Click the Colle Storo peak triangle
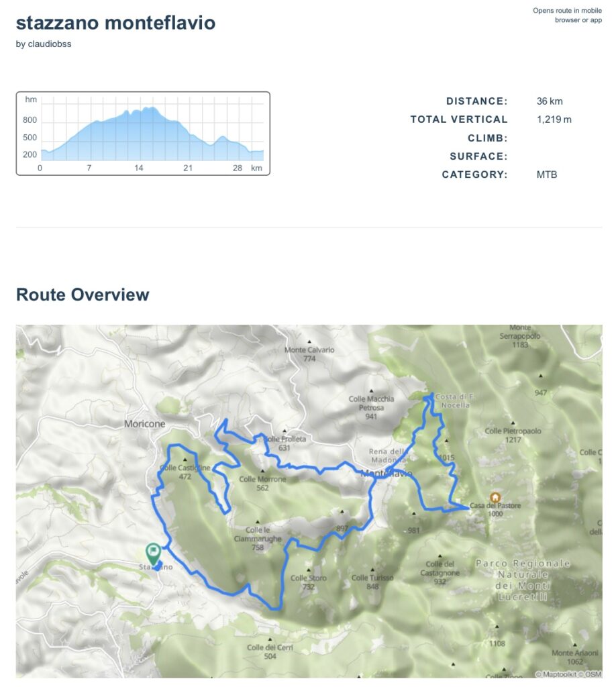 click(309, 570)
